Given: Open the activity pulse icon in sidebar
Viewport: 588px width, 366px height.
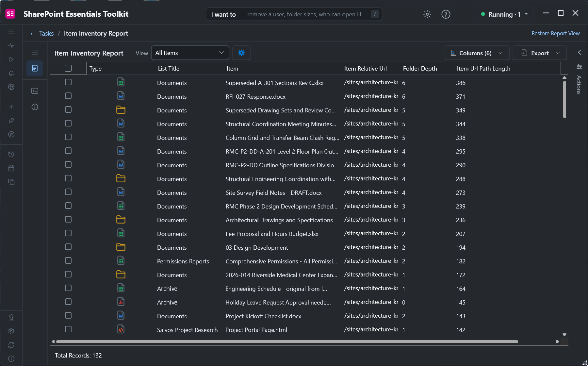Looking at the screenshot, I should coord(11,45).
